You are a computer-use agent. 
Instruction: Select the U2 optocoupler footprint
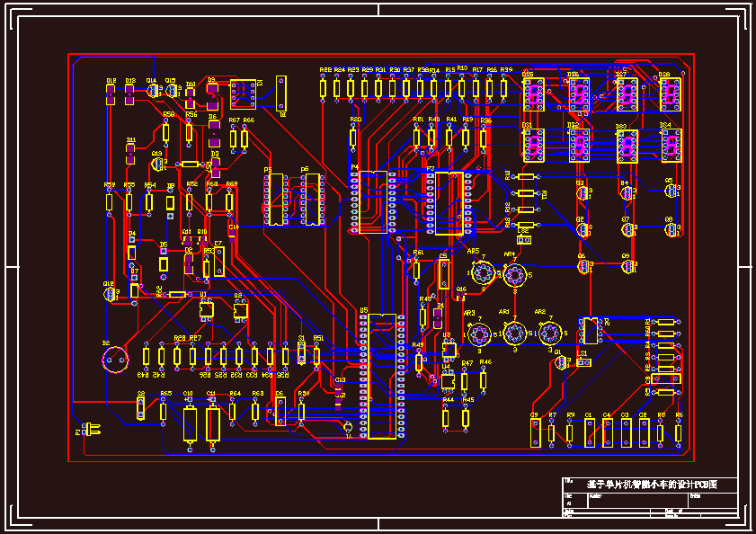click(241, 311)
